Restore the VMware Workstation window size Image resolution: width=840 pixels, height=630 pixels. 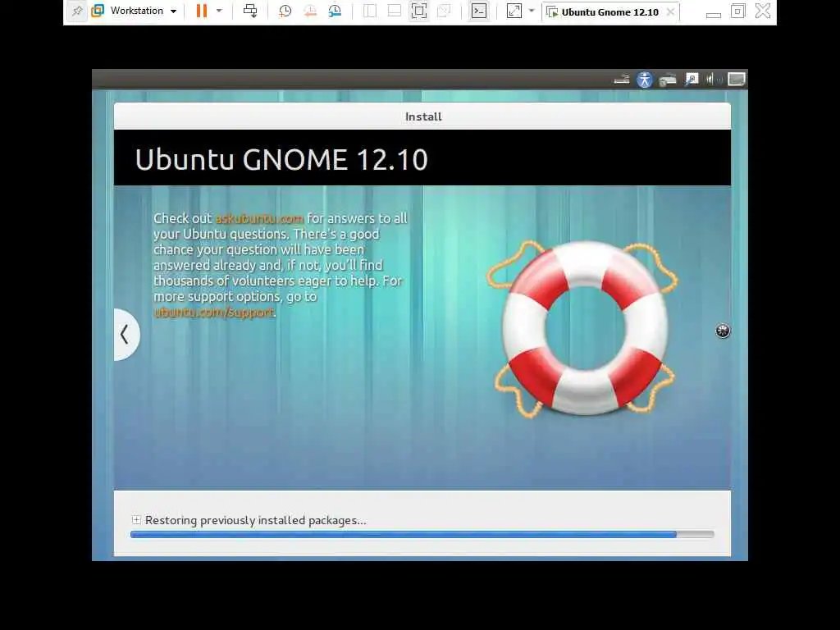737,11
